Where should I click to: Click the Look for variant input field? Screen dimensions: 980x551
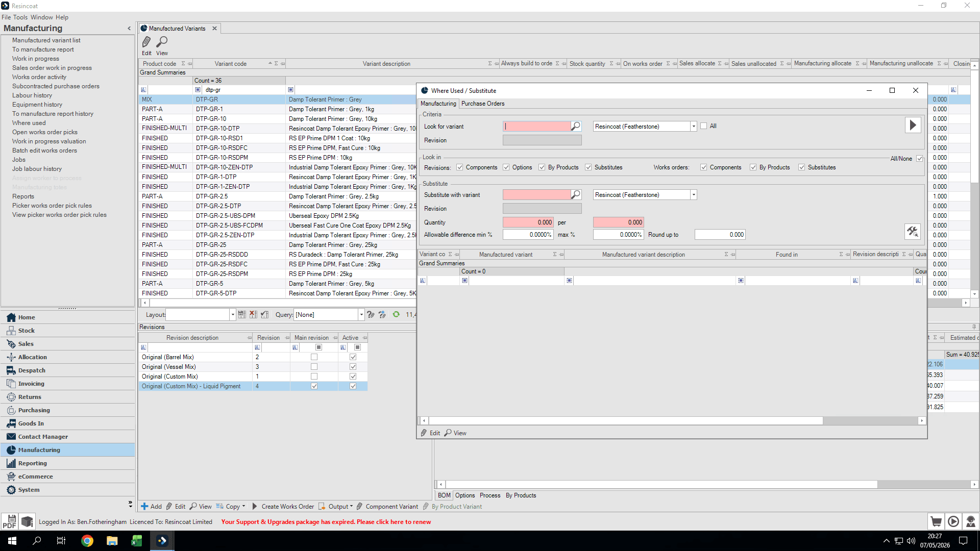tap(536, 126)
